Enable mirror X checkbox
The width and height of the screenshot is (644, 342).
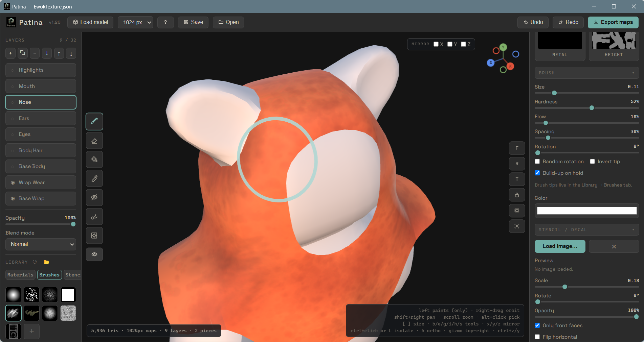[436, 44]
